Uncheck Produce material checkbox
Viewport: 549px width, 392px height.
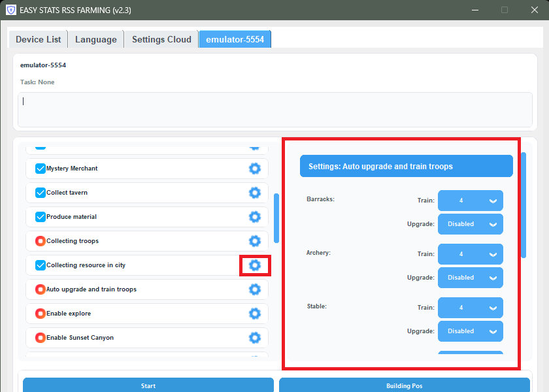41,217
